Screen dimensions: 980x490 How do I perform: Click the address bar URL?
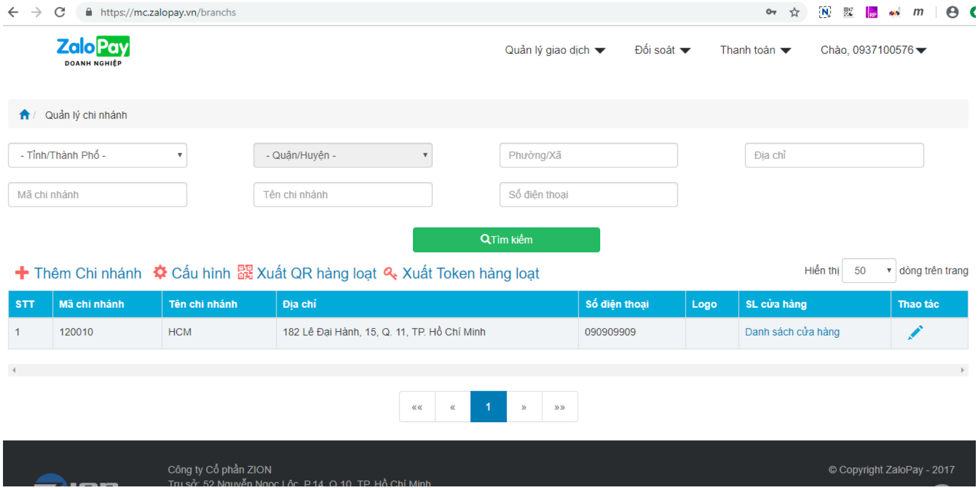(x=168, y=12)
